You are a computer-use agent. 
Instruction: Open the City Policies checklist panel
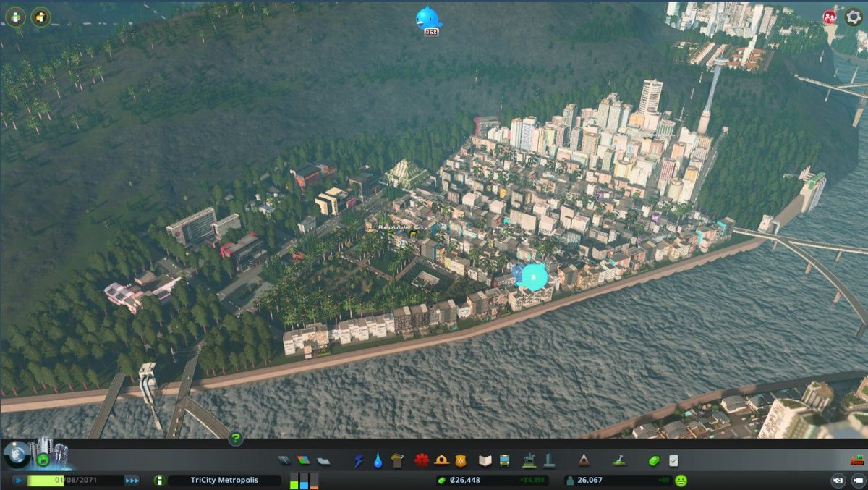(x=673, y=461)
